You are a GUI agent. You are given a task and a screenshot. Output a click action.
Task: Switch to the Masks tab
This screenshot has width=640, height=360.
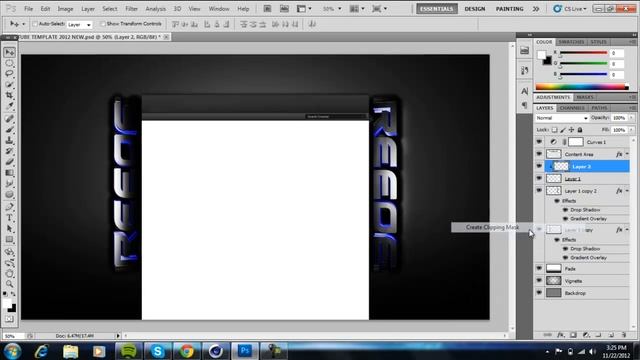[585, 97]
